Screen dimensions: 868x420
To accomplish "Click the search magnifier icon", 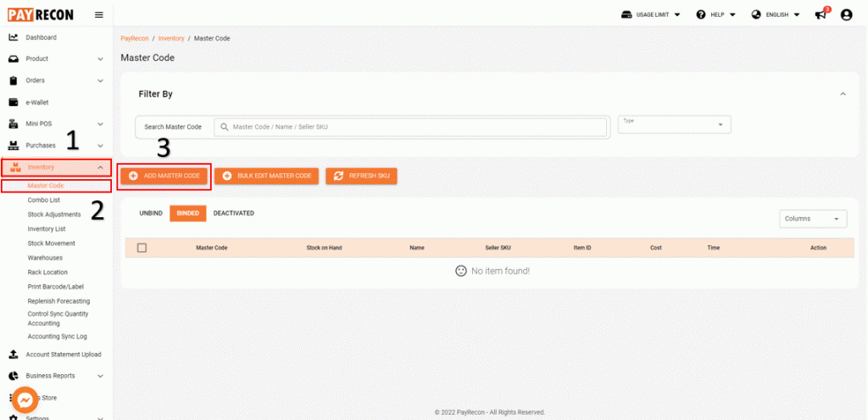I will click(224, 127).
